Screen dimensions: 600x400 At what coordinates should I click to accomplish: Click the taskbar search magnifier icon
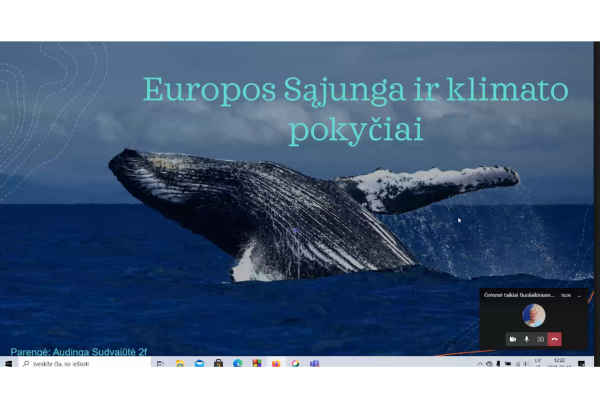coord(26,363)
